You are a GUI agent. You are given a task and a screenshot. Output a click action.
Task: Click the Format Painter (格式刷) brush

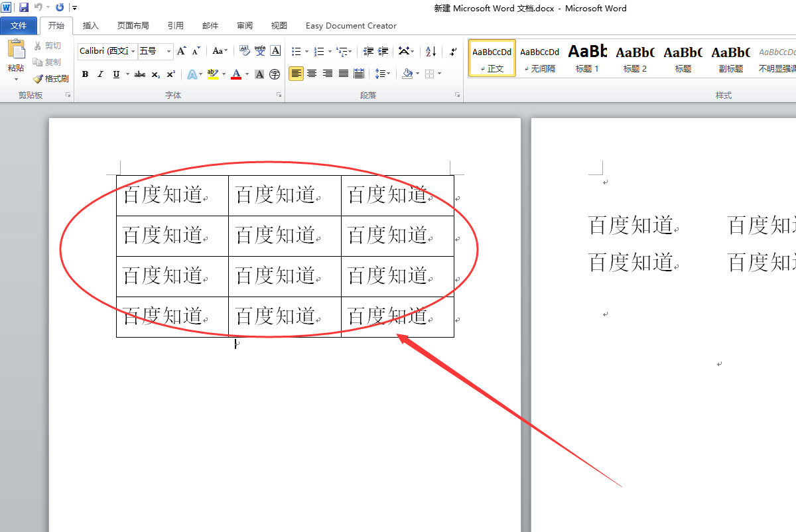[x=51, y=78]
